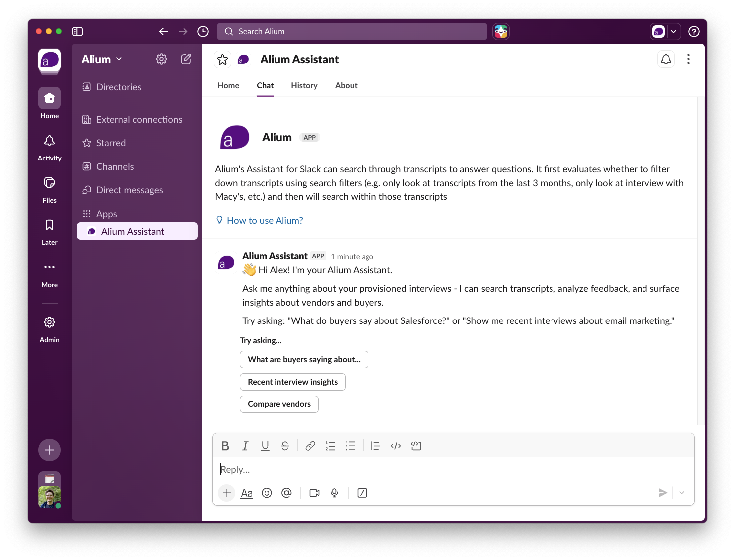This screenshot has height=560, width=735.
Task: Go forward with the right arrow
Action: pyautogui.click(x=183, y=31)
